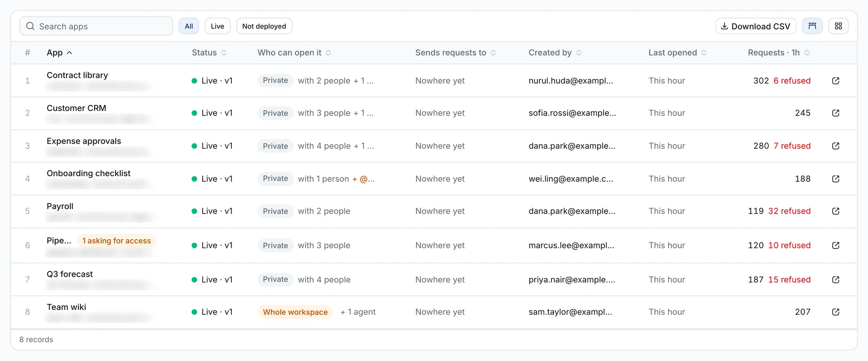Open Contract library in a new window
The height and width of the screenshot is (361, 868).
tap(836, 81)
